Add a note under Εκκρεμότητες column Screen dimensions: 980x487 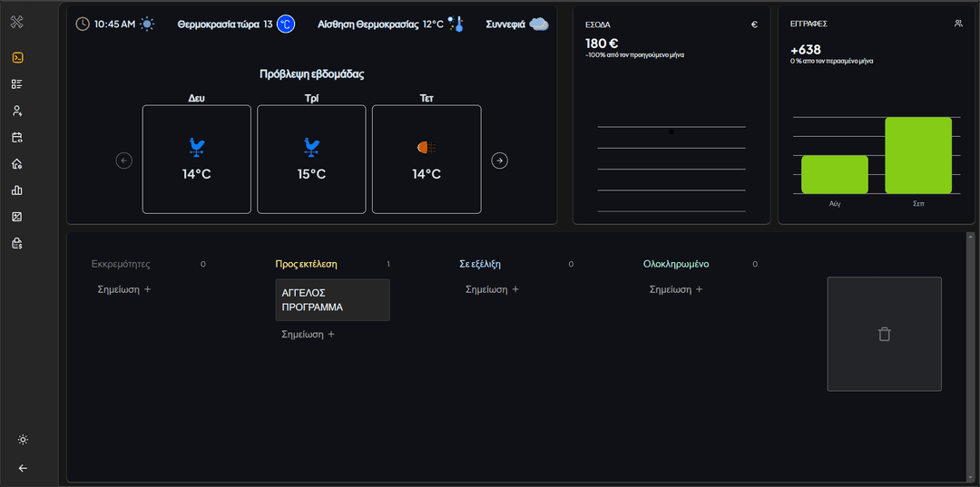click(x=124, y=289)
